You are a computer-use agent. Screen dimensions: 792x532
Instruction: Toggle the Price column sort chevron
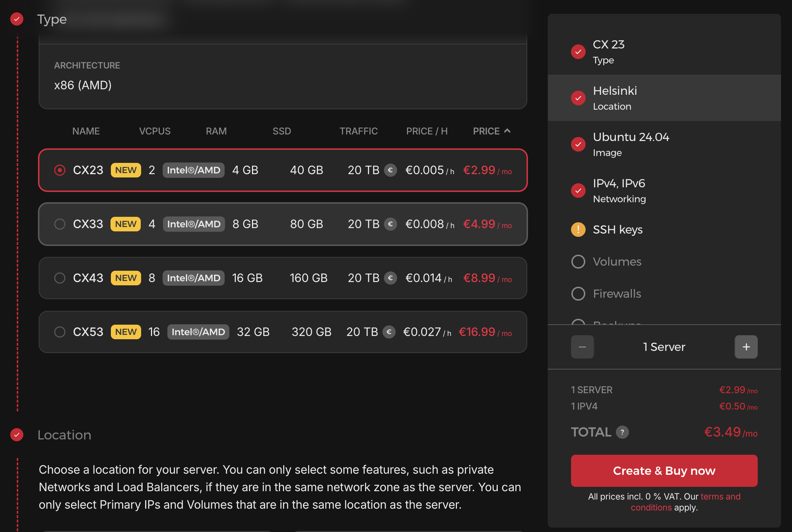[x=507, y=130]
